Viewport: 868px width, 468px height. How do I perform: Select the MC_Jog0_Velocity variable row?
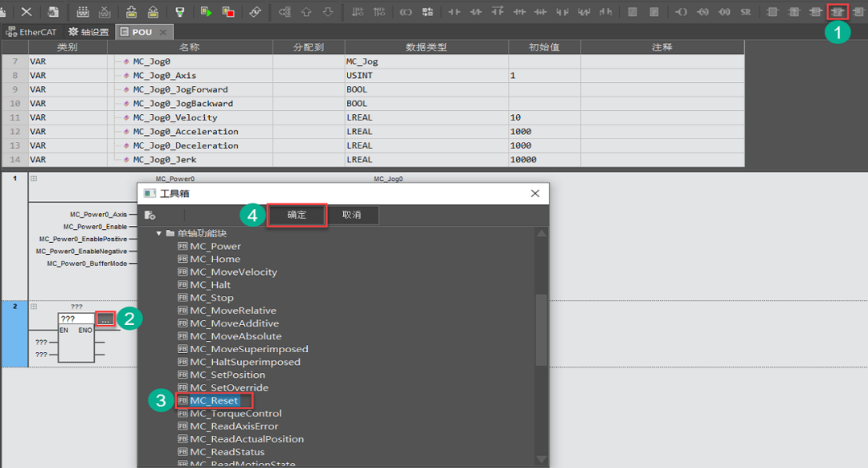(373, 117)
